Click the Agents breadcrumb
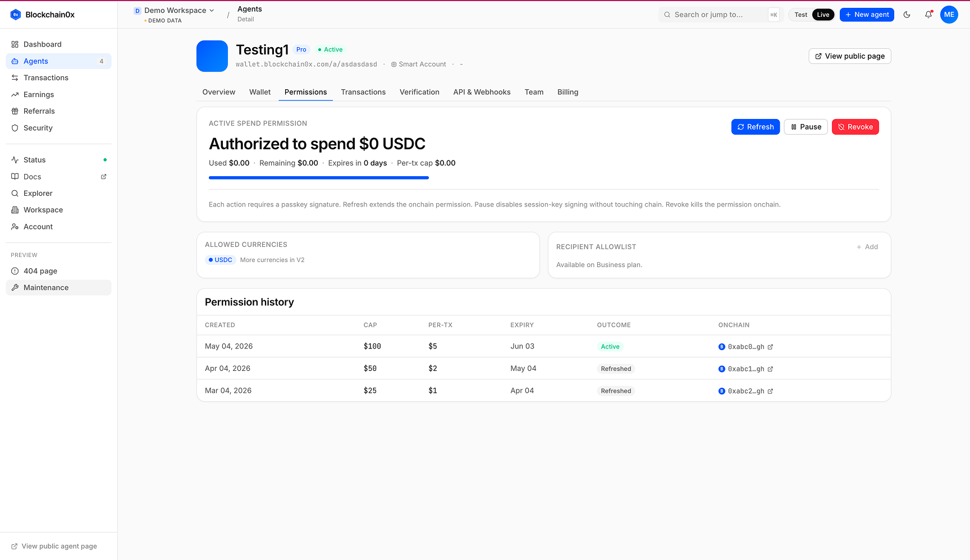 point(250,9)
